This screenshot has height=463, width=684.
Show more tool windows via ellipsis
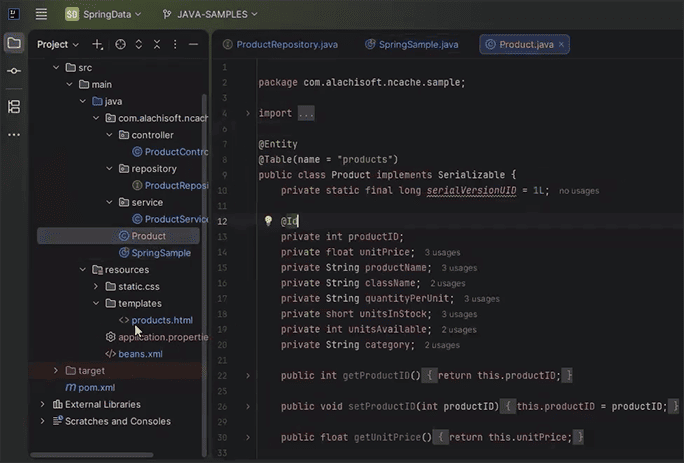coord(14,134)
